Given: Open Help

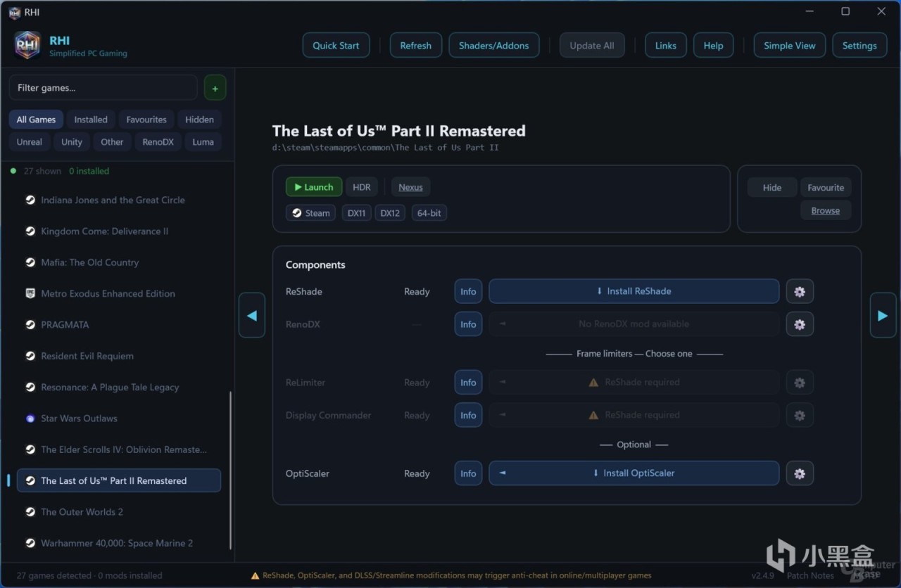Looking at the screenshot, I should [713, 46].
